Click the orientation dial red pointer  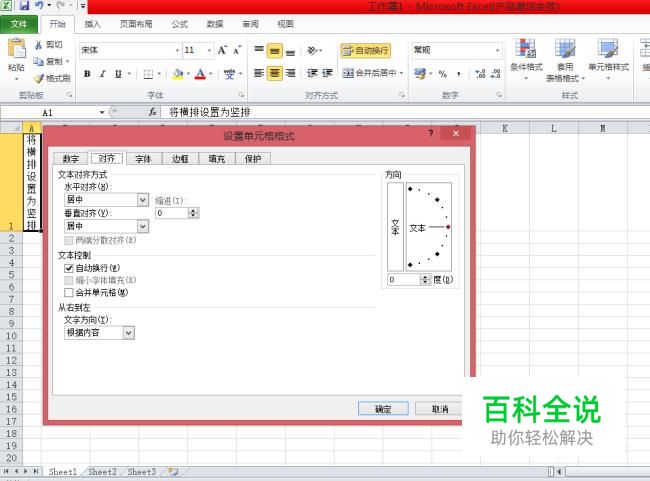pos(448,227)
